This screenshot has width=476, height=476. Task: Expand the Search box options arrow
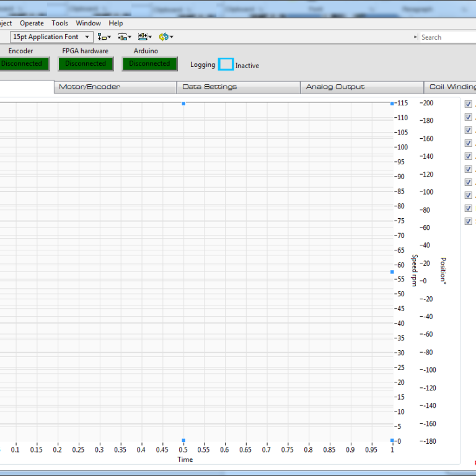click(416, 37)
